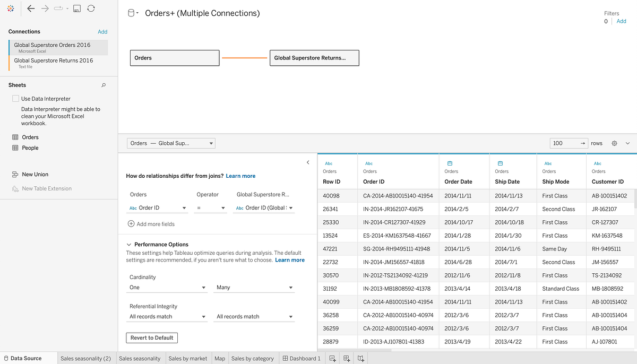Screen dimensions: 637x364
Task: Click the Tableau logo icon
Action: pyautogui.click(x=10, y=8)
